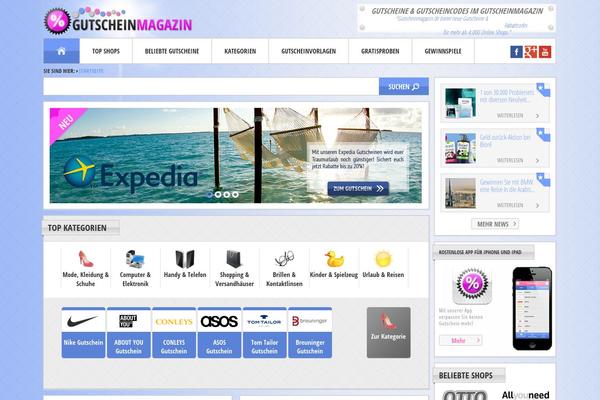This screenshot has height=400, width=600.
Task: Click the Urlaub & Reisen category text
Action: (383, 275)
